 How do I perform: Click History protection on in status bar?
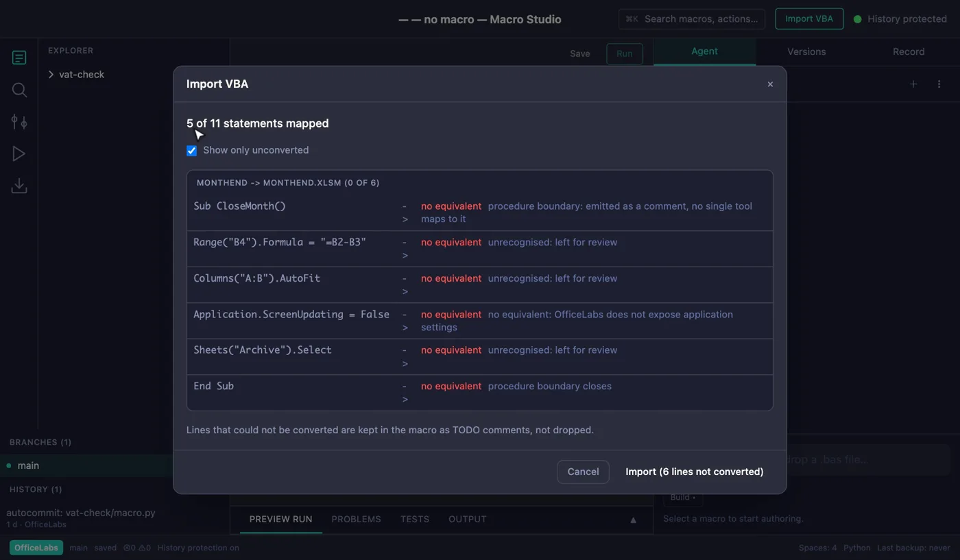click(x=198, y=548)
